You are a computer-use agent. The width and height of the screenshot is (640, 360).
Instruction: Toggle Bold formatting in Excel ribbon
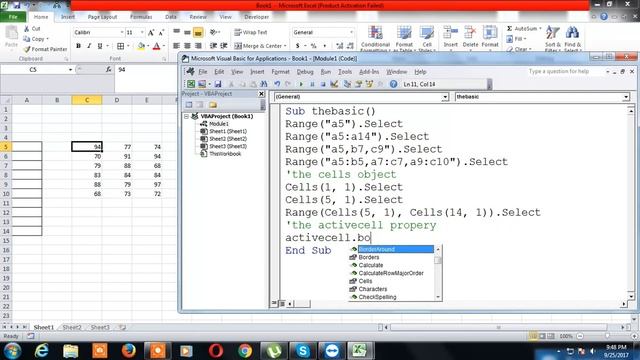click(x=78, y=46)
